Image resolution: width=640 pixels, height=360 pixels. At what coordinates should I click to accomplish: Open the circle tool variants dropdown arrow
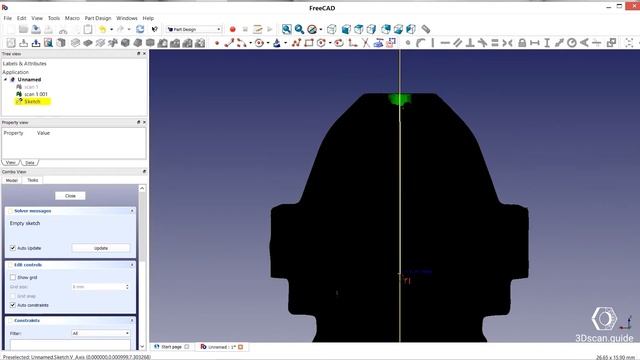pyautogui.click(x=267, y=42)
